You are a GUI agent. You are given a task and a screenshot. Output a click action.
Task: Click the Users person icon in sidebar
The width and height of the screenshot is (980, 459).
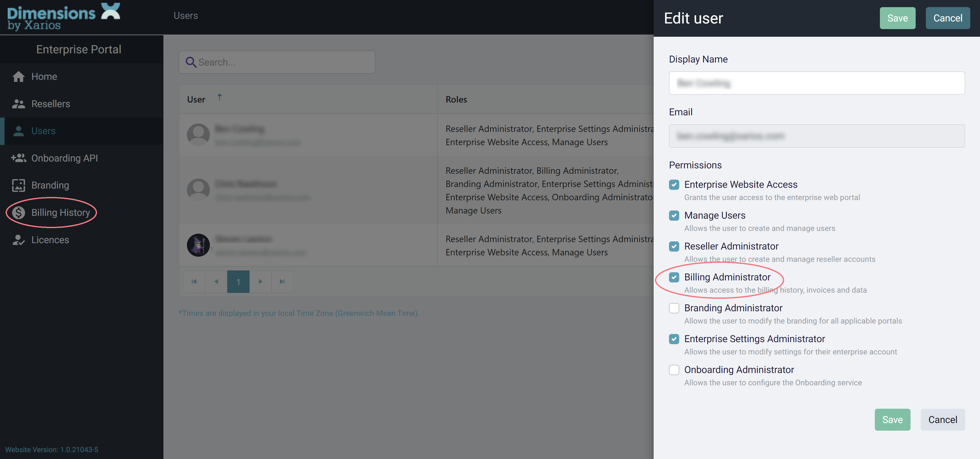click(18, 131)
